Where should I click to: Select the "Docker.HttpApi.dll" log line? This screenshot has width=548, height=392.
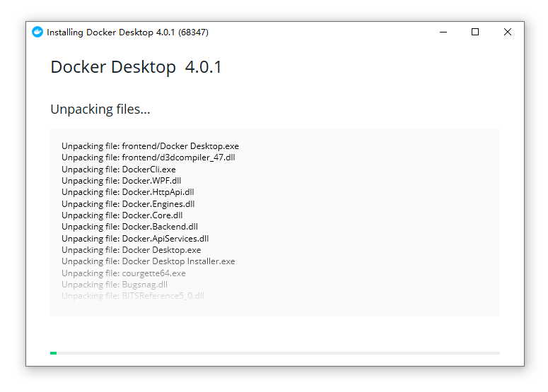128,192
